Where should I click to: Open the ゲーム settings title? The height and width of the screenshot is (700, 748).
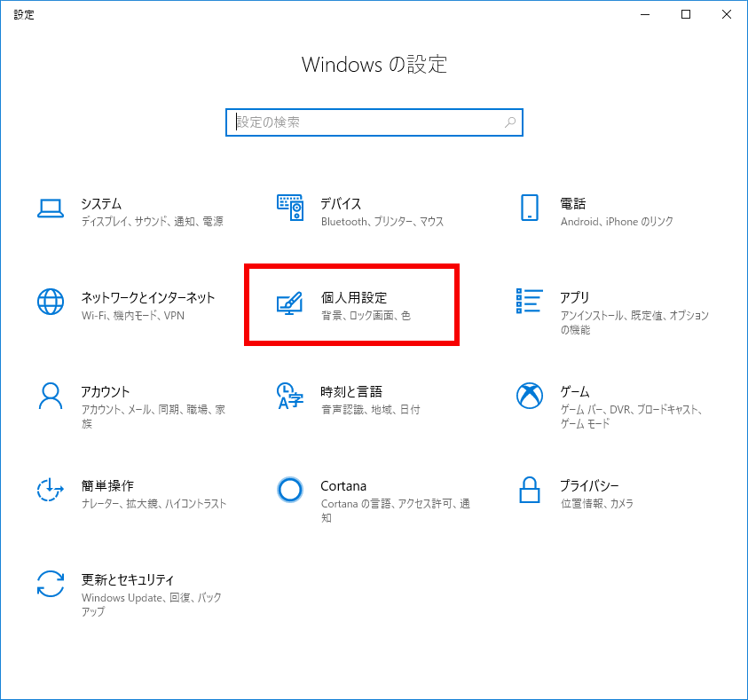click(x=575, y=391)
